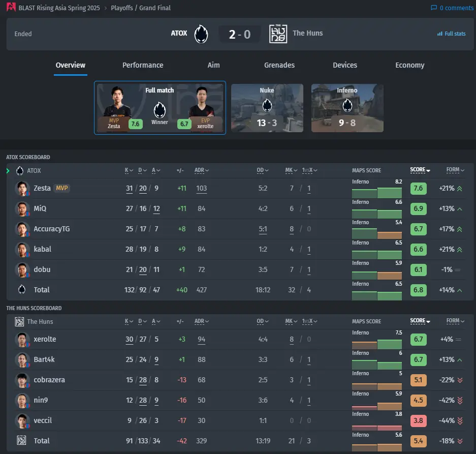This screenshot has width=476, height=454.
Task: Open ATOX team name link in header
Action: point(179,33)
